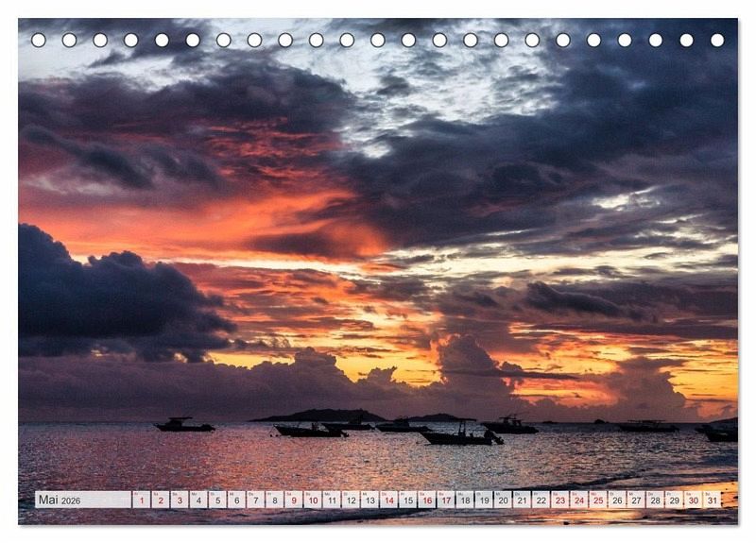Select day 19 in the calendar strip
The height and width of the screenshot is (543, 756).
[x=484, y=501]
